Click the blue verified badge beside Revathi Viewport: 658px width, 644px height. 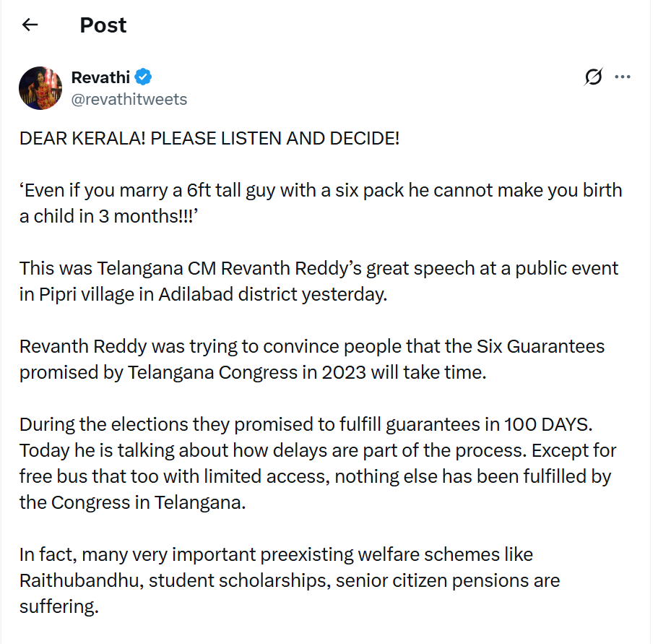(x=143, y=77)
